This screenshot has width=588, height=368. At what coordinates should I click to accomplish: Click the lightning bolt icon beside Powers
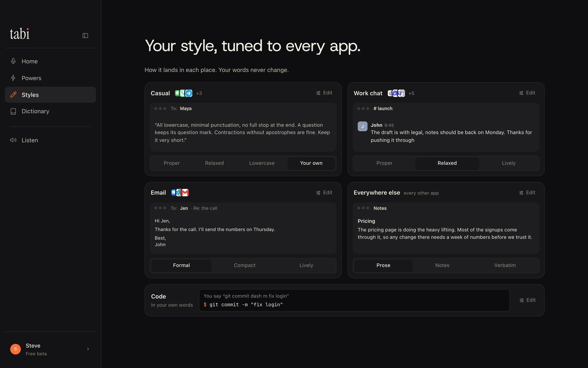(13, 78)
